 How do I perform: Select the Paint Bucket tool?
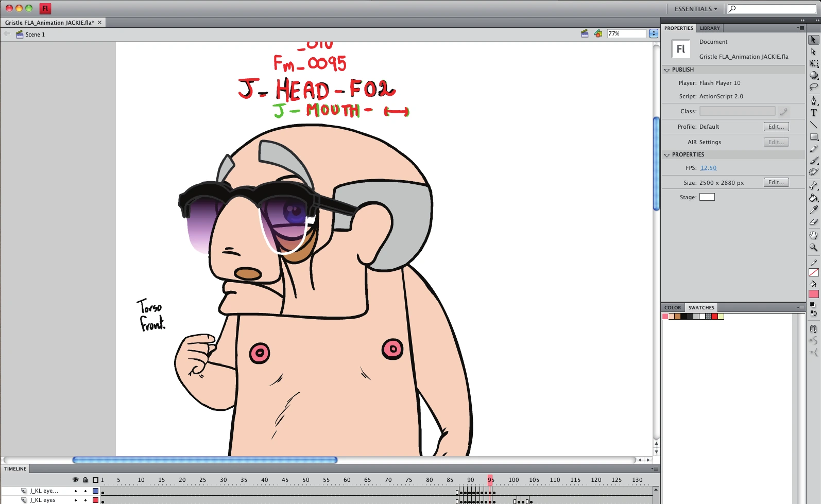pyautogui.click(x=814, y=198)
